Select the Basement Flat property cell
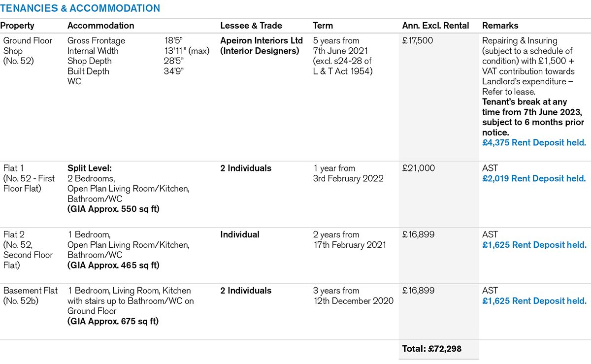Viewport: 591px width, 364px height. (31, 296)
